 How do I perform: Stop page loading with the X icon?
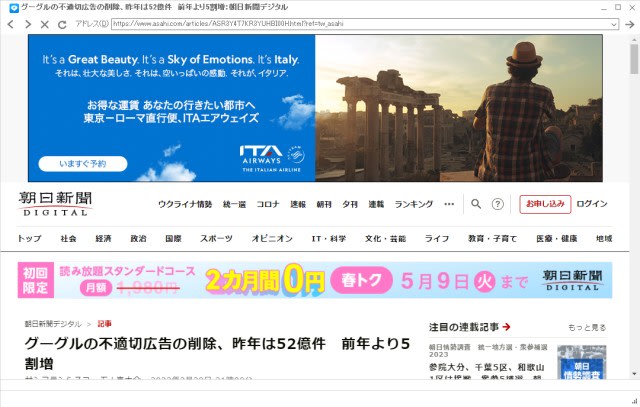(44, 24)
